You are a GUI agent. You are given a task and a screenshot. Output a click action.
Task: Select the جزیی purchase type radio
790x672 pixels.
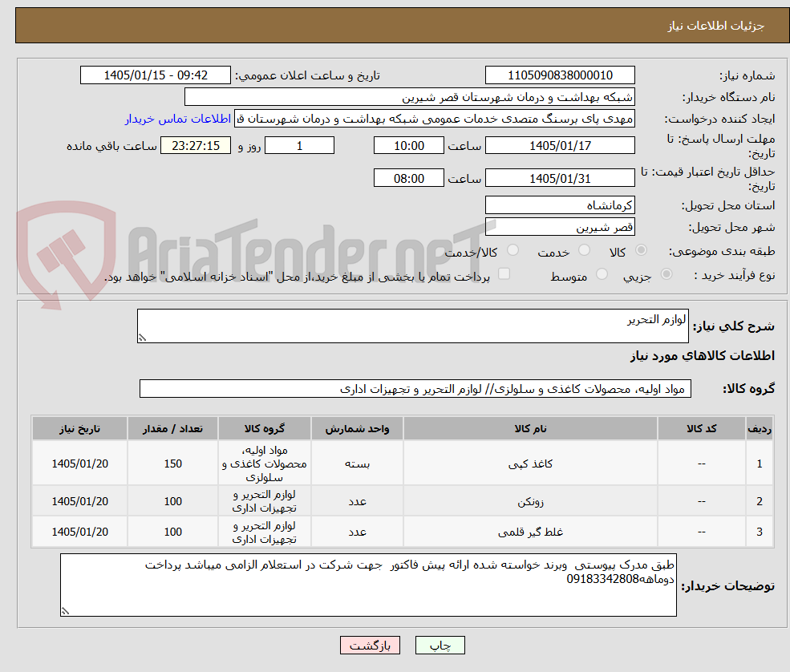(666, 274)
